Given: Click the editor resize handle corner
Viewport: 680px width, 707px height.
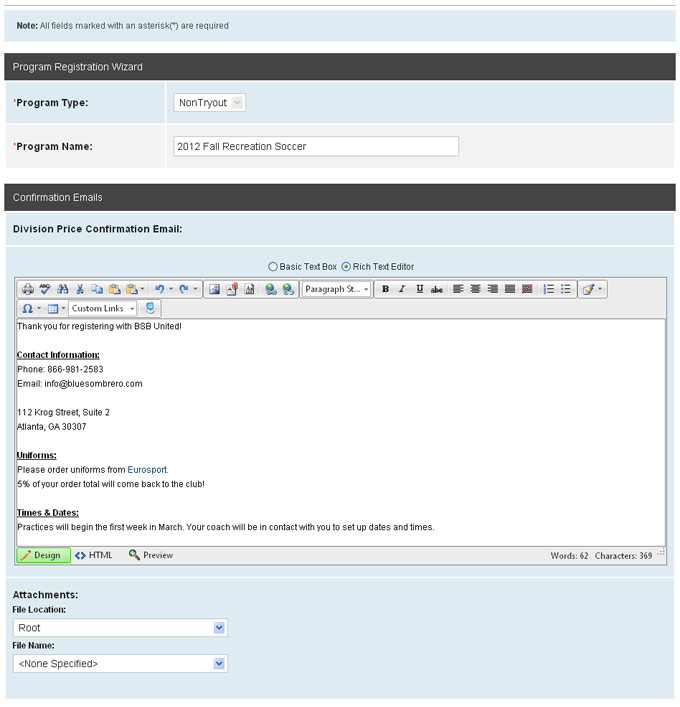Looking at the screenshot, I should [x=661, y=552].
